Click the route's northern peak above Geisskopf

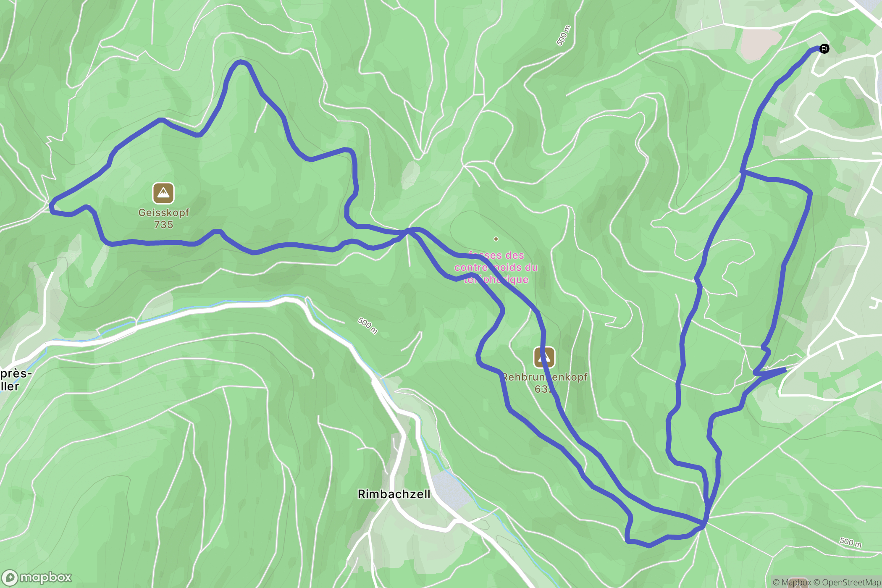241,63
